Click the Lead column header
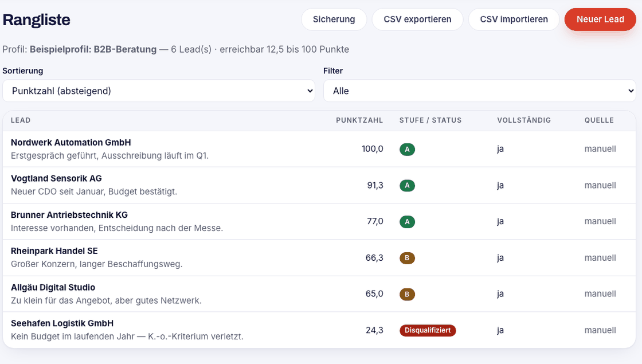The height and width of the screenshot is (364, 642). [21, 120]
